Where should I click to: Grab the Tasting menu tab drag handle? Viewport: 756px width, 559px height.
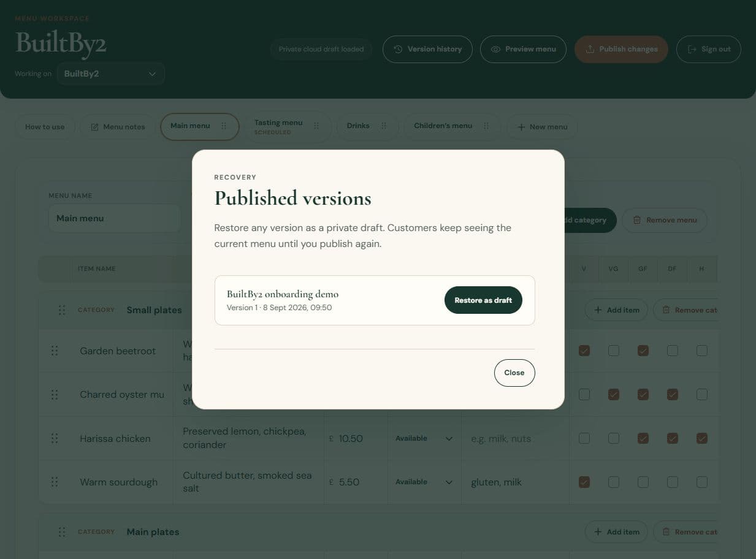point(316,126)
